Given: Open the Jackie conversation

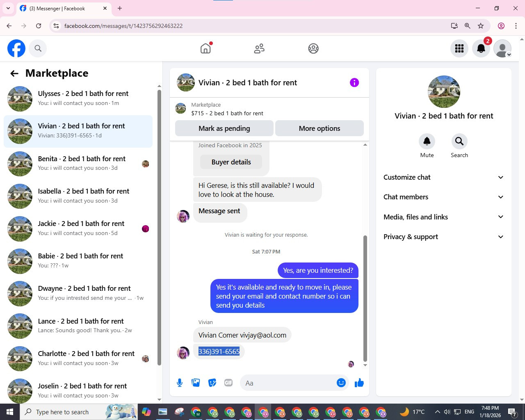Looking at the screenshot, I should click(78, 228).
